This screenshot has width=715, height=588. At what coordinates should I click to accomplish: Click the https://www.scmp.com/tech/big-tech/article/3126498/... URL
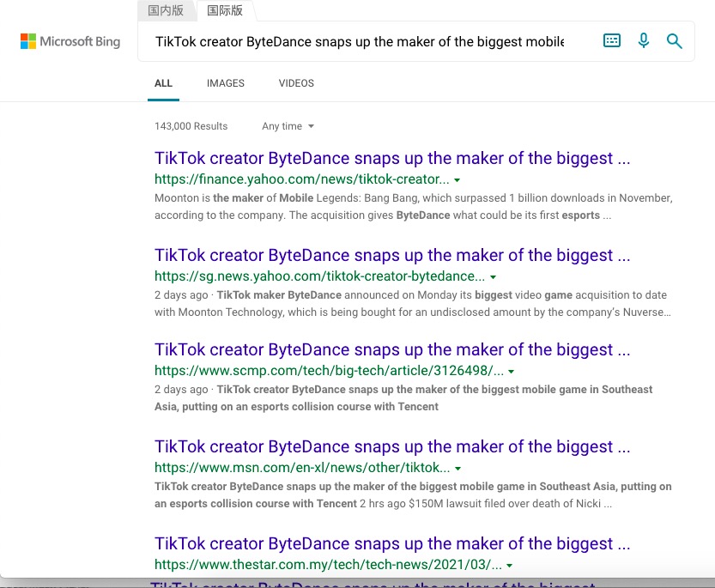(x=330, y=371)
